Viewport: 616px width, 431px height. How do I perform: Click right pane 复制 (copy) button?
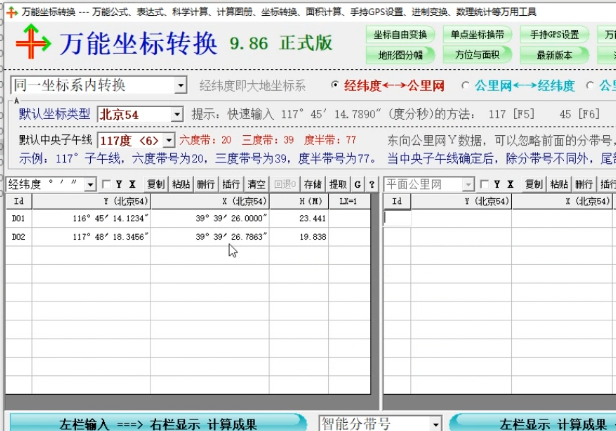tap(534, 184)
